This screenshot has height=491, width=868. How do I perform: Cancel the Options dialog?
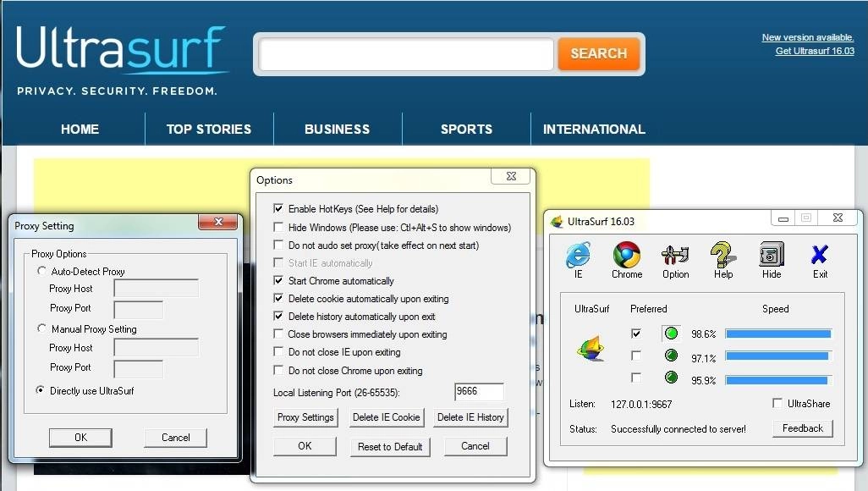click(x=475, y=446)
